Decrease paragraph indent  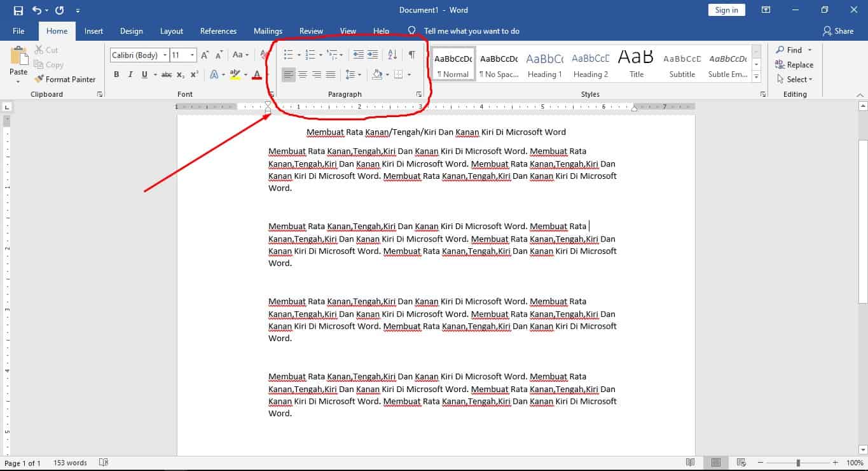click(x=359, y=55)
